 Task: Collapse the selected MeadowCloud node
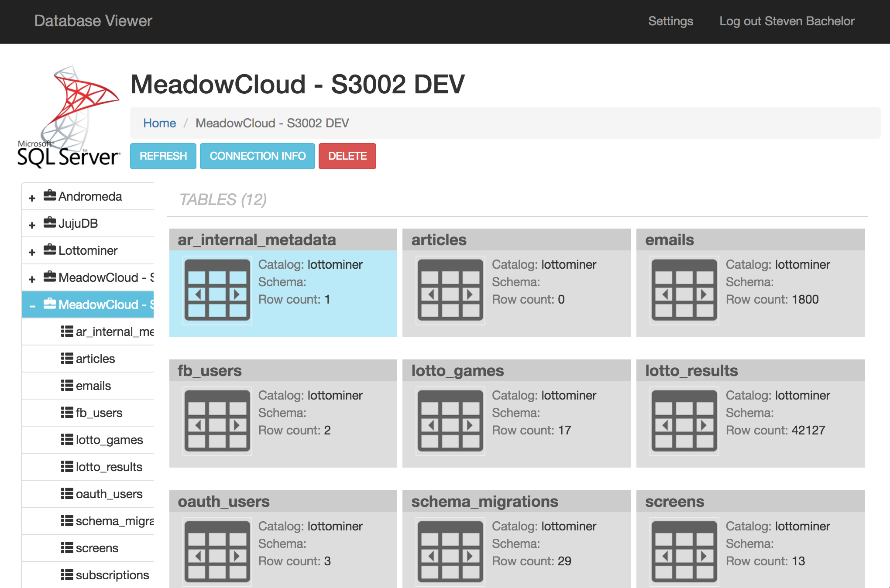(32, 306)
